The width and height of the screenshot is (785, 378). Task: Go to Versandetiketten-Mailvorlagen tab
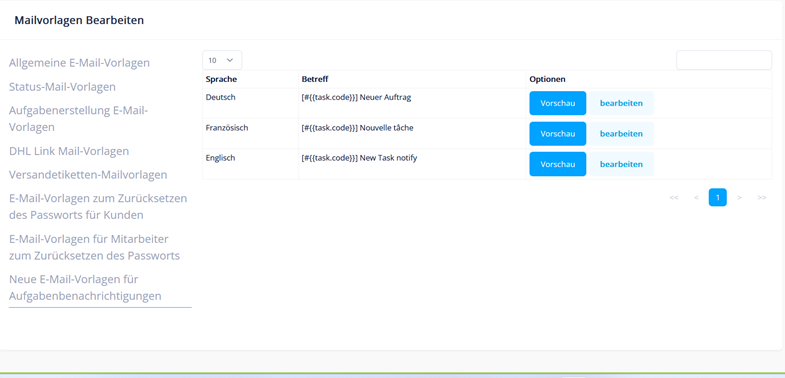point(88,175)
